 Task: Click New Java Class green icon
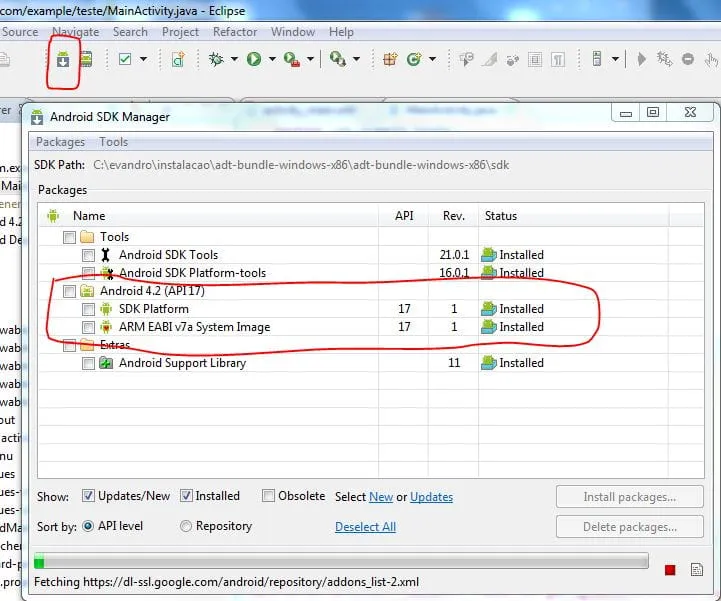(x=414, y=59)
